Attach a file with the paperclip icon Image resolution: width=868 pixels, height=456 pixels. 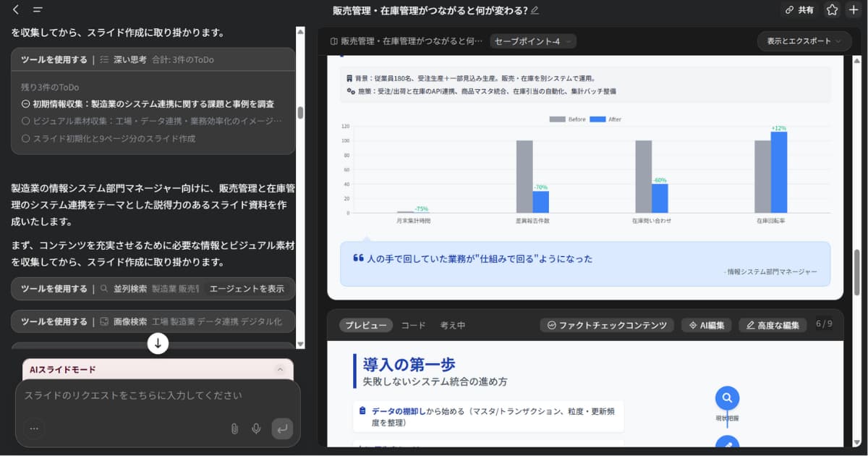234,428
